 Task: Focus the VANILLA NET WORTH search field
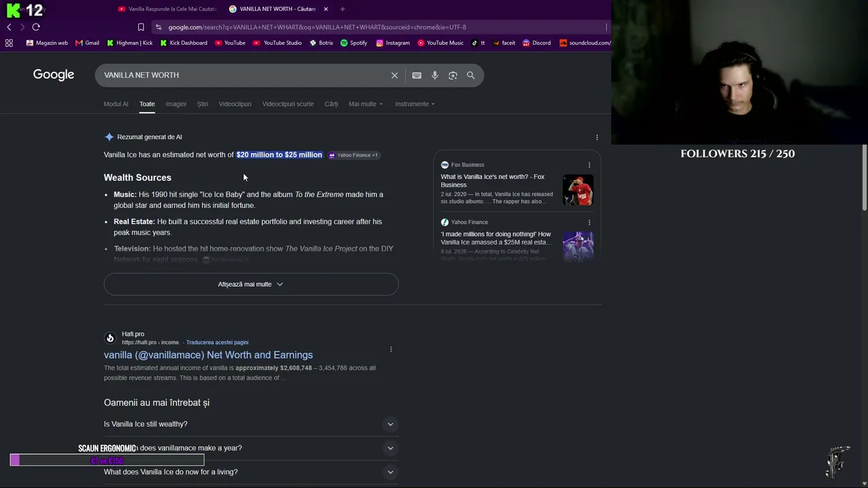click(x=244, y=75)
